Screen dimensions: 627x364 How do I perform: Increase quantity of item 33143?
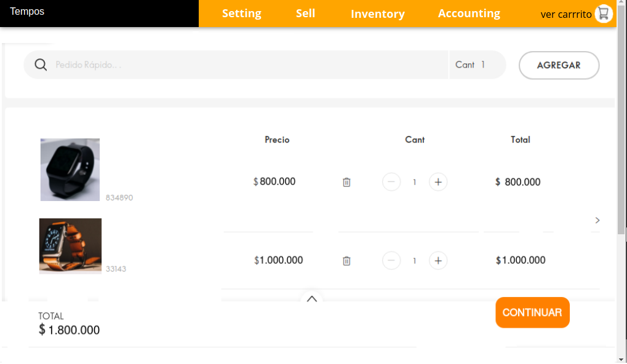pyautogui.click(x=438, y=261)
